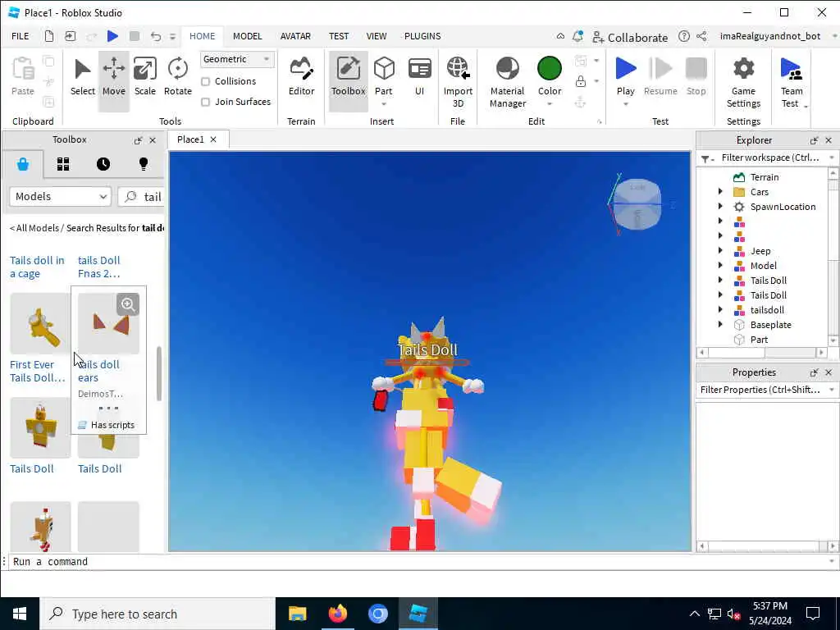840x630 pixels.
Task: Click the Collaborate button
Action: 630,37
